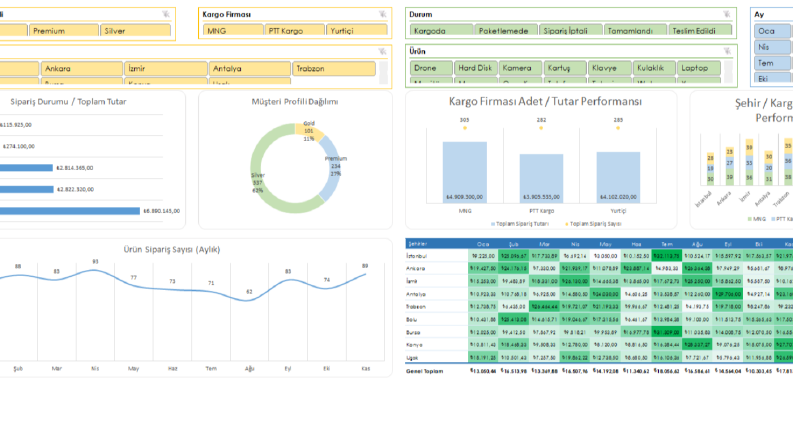Filter by Yurtiçi cargo company

pyautogui.click(x=357, y=30)
